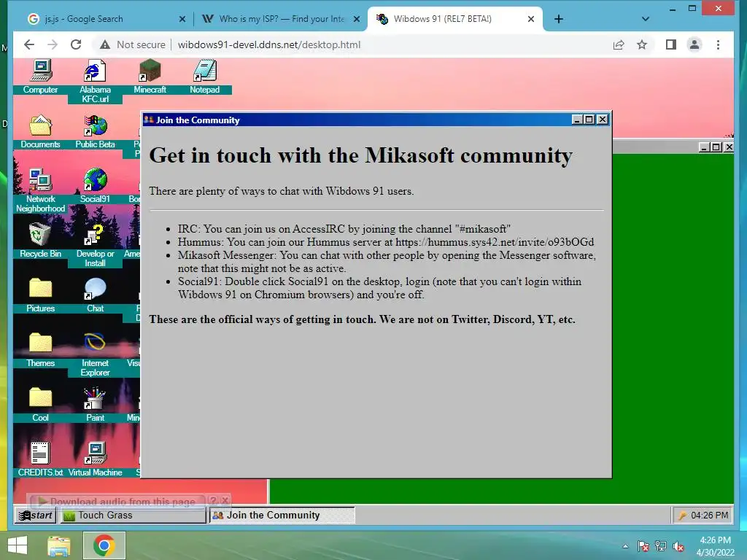Viewport: 747px width, 560px height.
Task: Click Chrome icon in Windows taskbar
Action: [104, 545]
